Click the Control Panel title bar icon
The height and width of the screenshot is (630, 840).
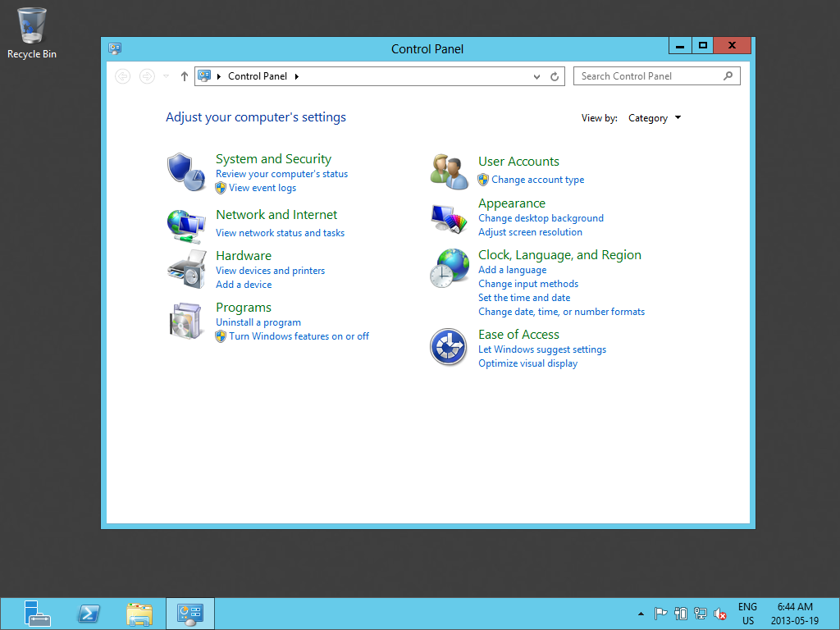click(x=115, y=48)
